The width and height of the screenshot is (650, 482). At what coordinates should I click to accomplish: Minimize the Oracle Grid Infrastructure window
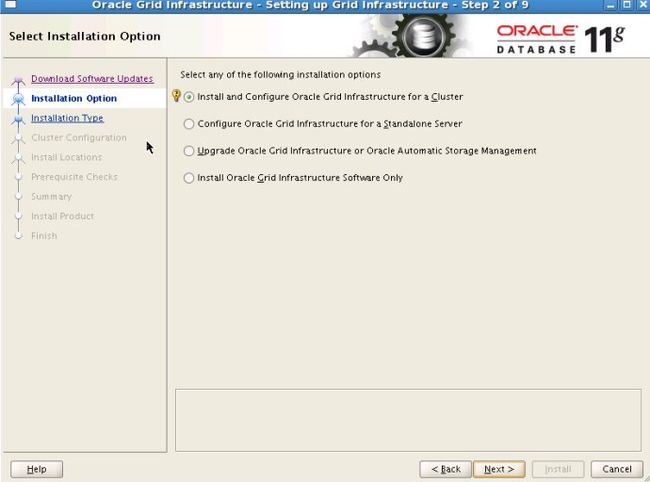611,5
